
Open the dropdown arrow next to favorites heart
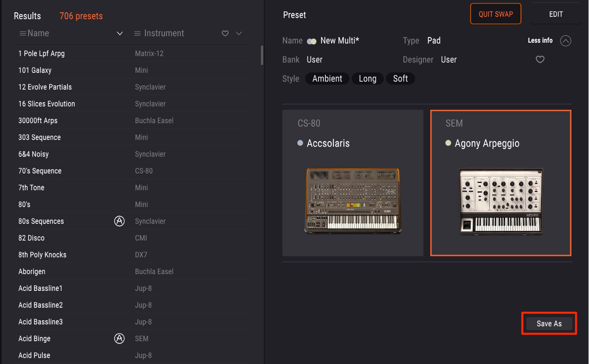tap(239, 33)
